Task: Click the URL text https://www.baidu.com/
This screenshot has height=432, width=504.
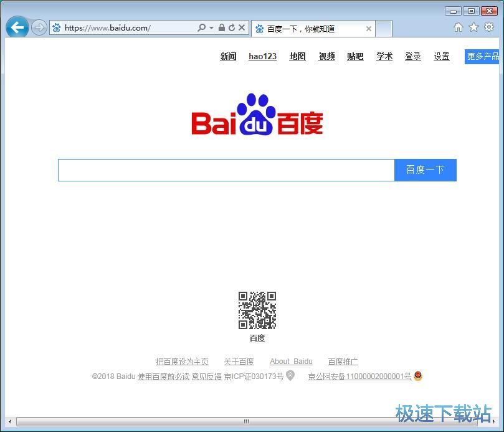Action: tap(108, 28)
